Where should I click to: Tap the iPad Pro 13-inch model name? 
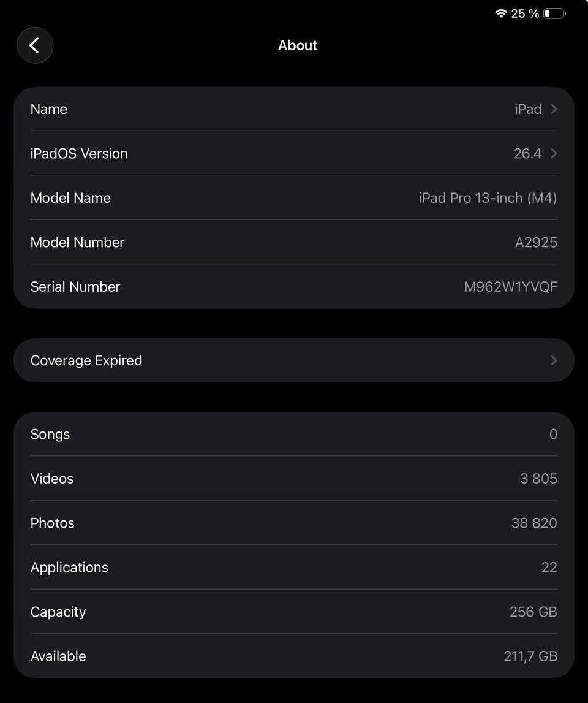click(488, 198)
